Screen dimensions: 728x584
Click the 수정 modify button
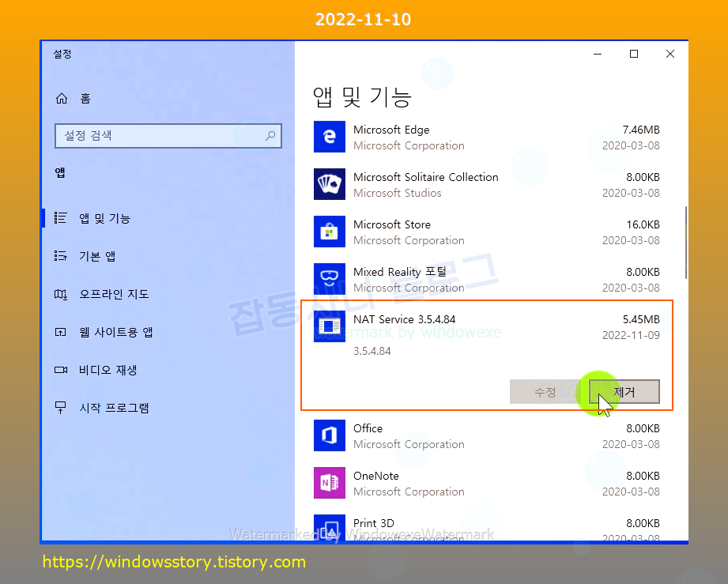point(545,392)
